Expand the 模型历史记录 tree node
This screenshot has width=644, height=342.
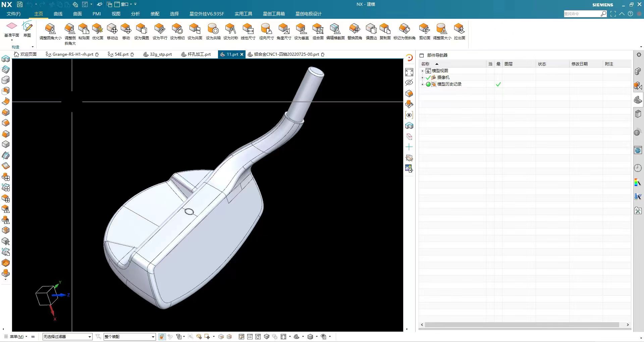[422, 84]
